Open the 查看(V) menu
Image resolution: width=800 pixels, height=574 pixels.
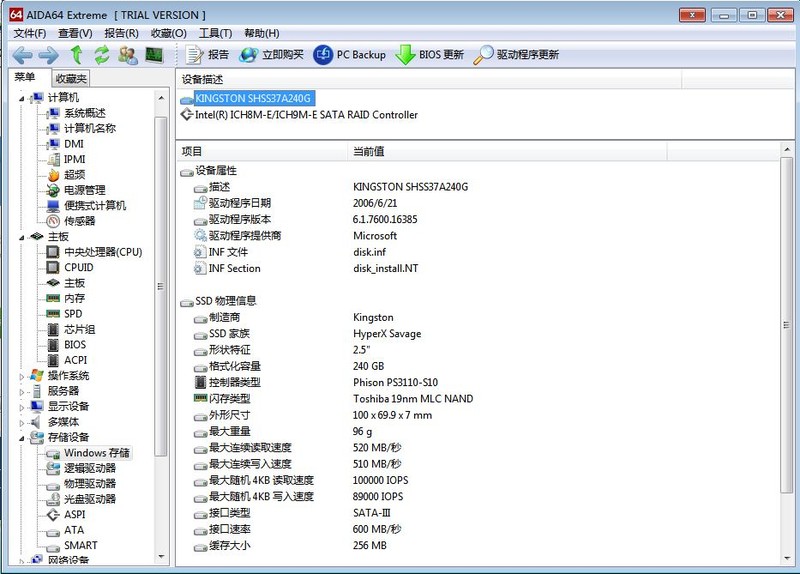(x=75, y=33)
